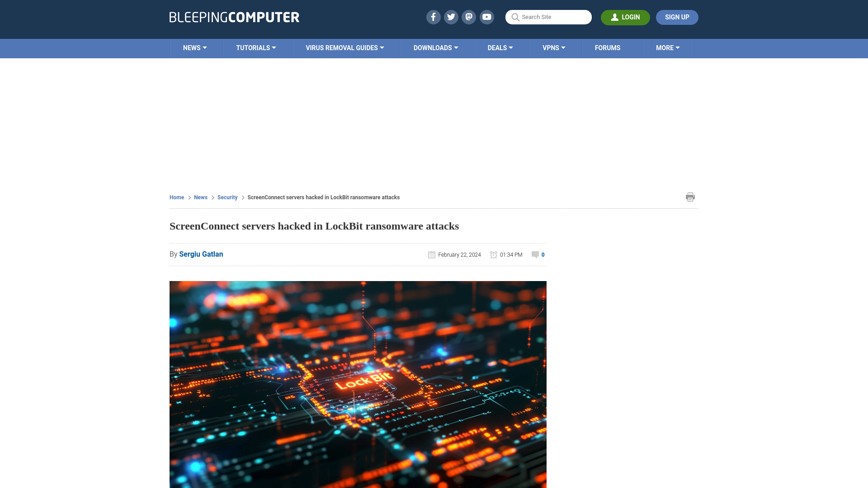Click the Security breadcrumb link

click(x=227, y=197)
